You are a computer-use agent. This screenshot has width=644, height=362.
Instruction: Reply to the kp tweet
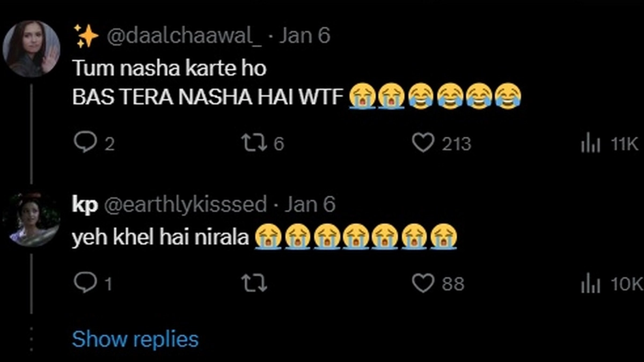[x=85, y=283]
